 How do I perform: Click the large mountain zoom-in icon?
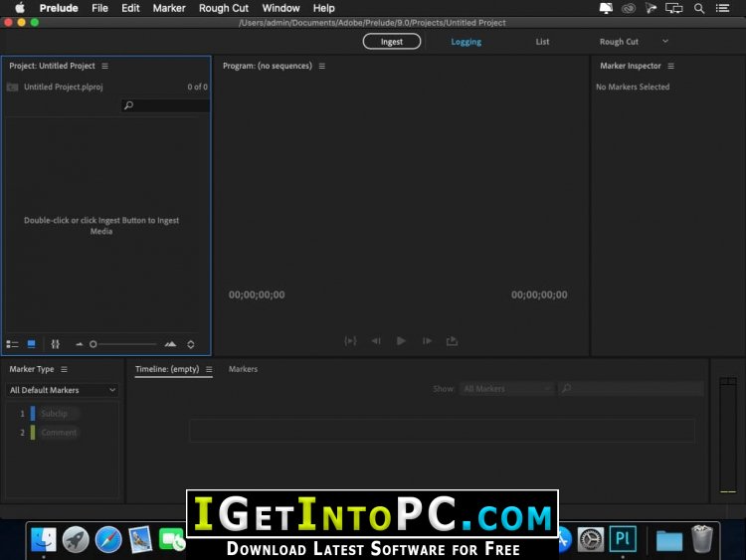[170, 344]
